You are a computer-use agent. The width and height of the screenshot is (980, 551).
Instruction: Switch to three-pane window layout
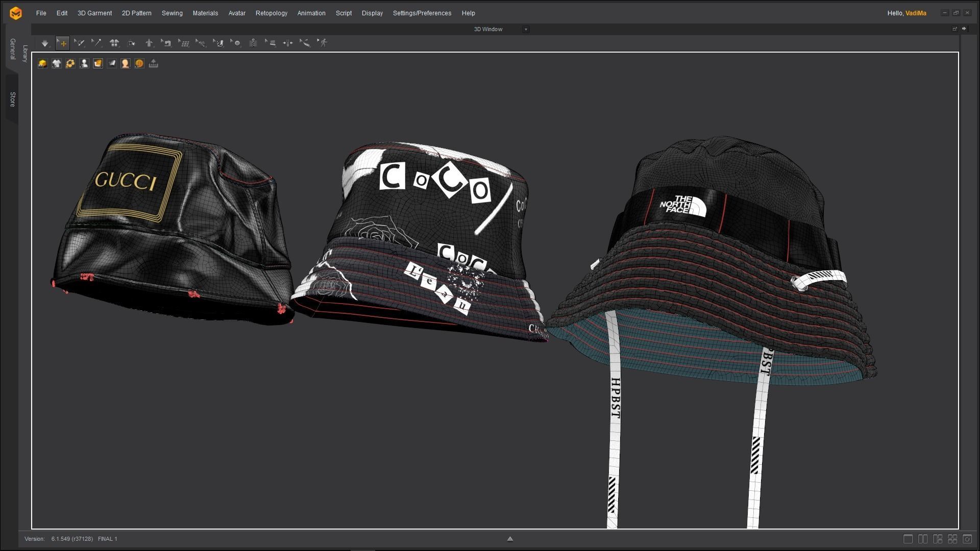pyautogui.click(x=938, y=539)
